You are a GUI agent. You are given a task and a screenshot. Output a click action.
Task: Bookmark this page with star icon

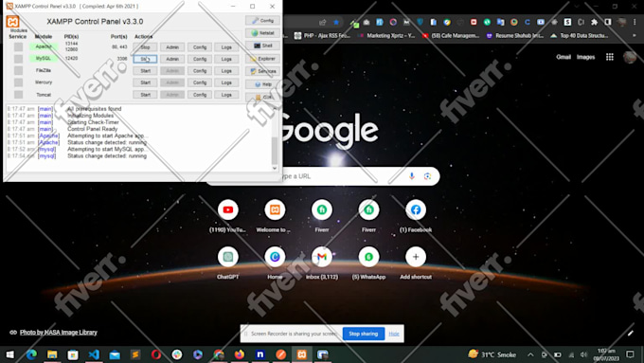[336, 22]
